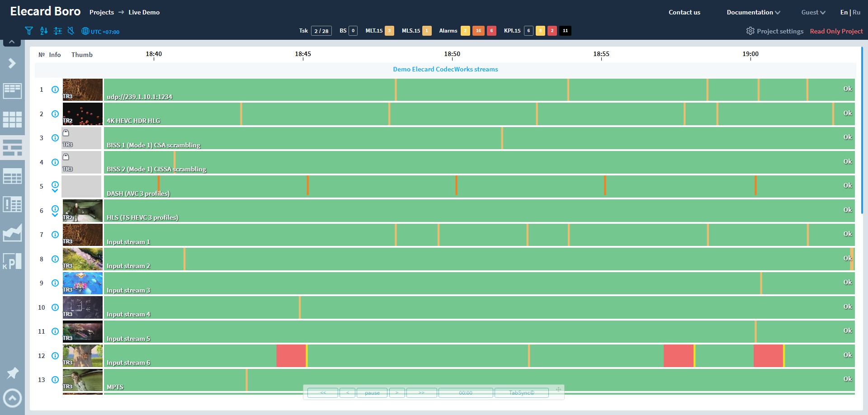Open the alarm report list view icon
This screenshot has height=415, width=868.
point(12,204)
